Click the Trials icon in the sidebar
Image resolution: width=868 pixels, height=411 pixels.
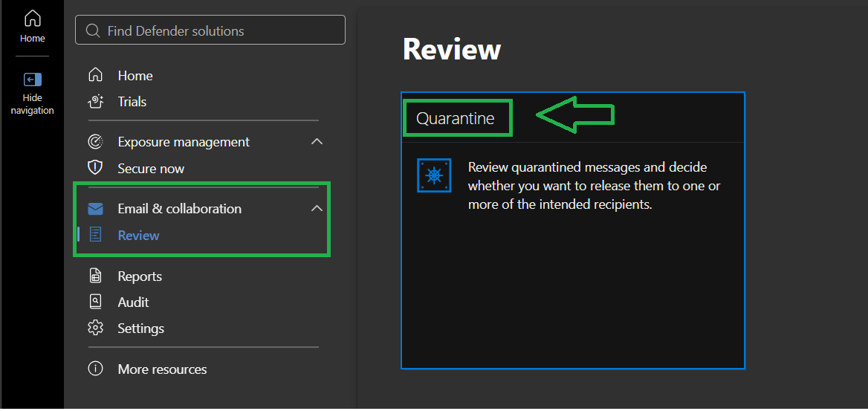coord(96,101)
